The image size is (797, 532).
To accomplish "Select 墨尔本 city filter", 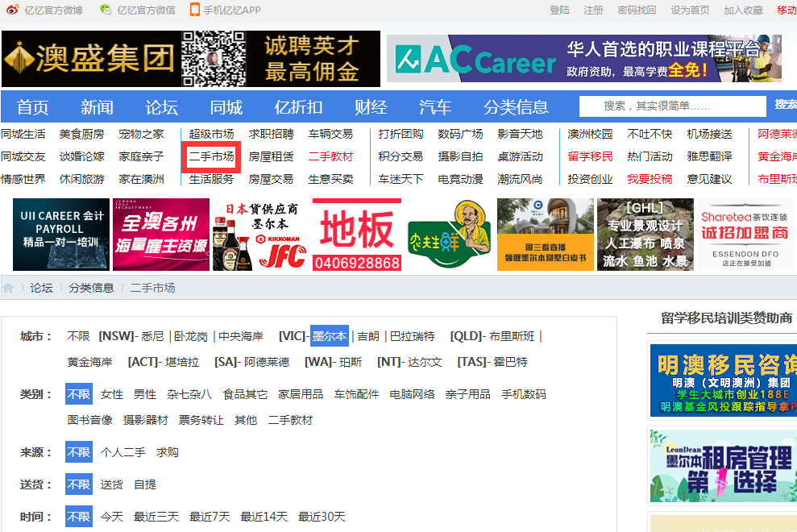I will 330,336.
